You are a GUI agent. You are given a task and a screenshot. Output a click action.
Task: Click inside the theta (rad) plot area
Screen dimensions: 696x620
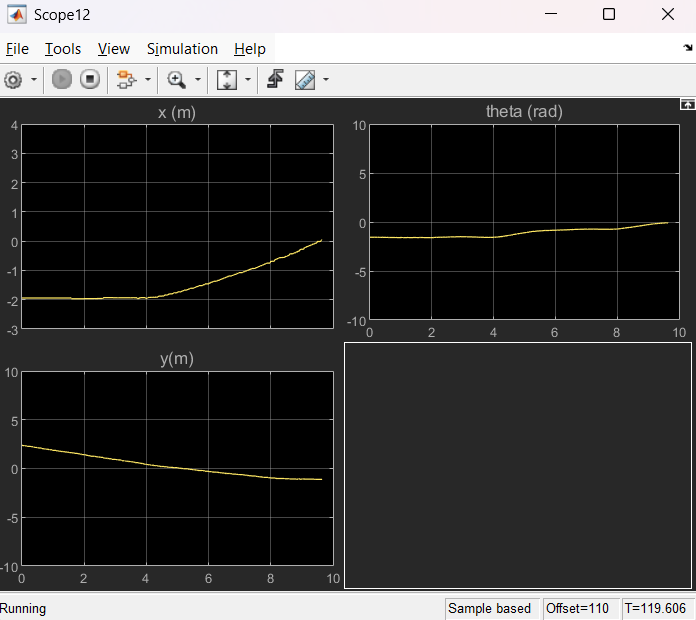coord(524,222)
